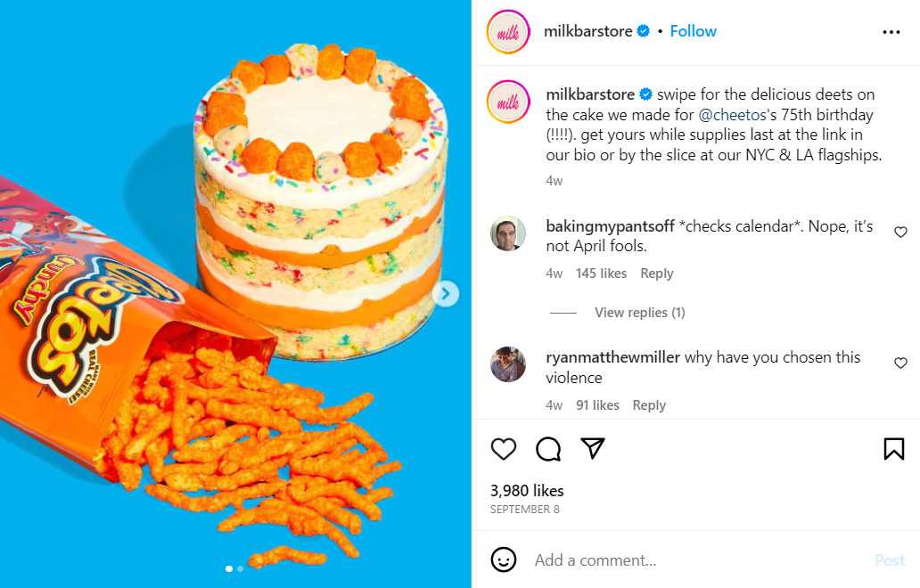The height and width of the screenshot is (588, 920).
Task: Reply to ryanmatthewmiller's comment
Action: [648, 404]
